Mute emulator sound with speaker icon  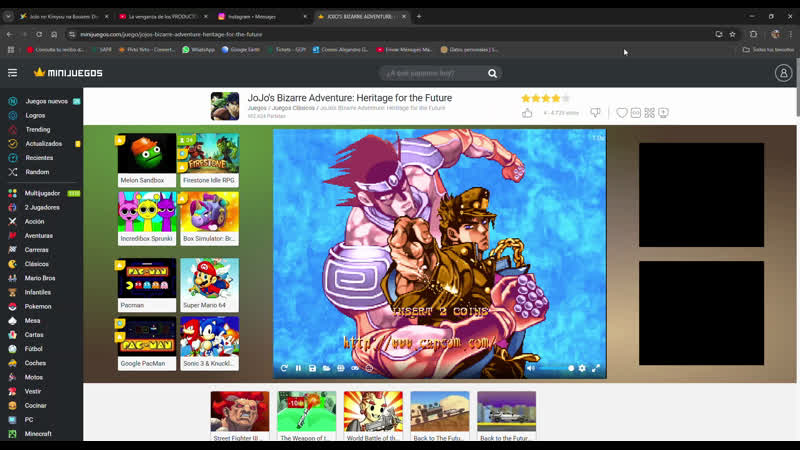pyautogui.click(x=531, y=368)
